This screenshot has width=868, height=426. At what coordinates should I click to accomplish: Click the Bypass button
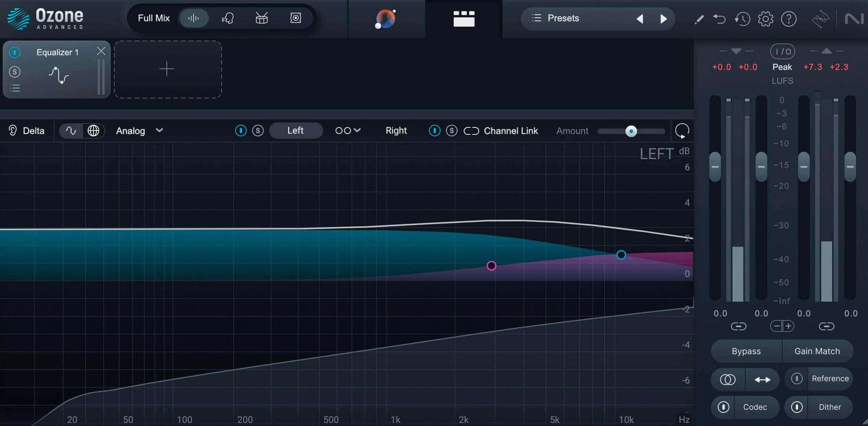(x=746, y=351)
